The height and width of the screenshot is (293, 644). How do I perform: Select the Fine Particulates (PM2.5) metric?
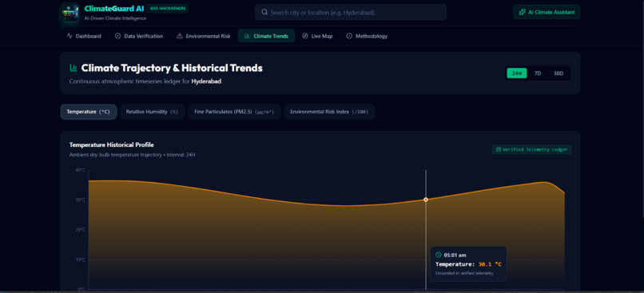coord(234,112)
